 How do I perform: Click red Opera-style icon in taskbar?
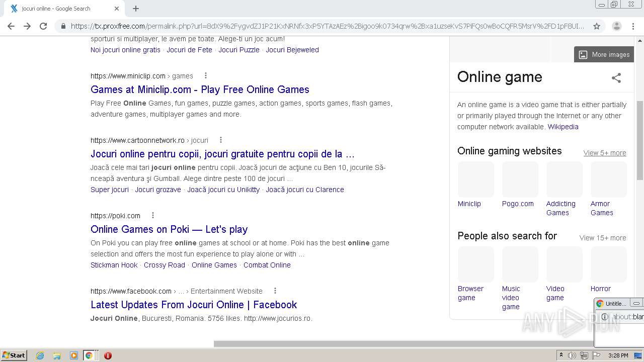pyautogui.click(x=108, y=355)
